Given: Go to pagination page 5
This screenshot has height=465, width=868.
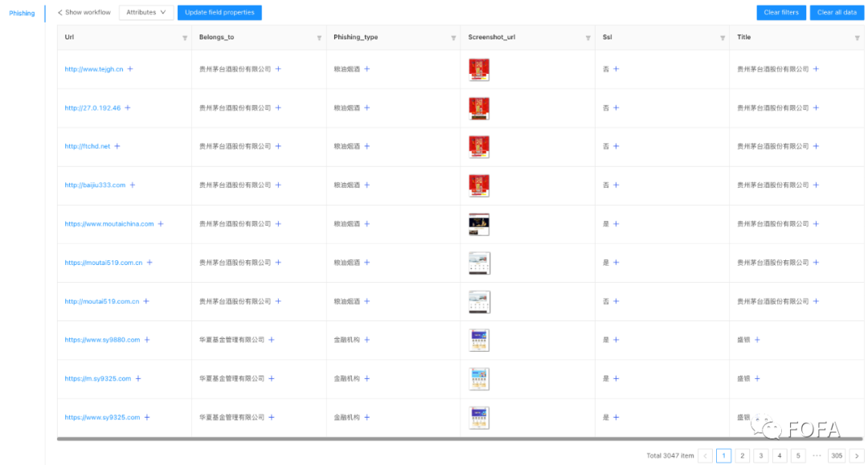Looking at the screenshot, I should pos(798,455).
